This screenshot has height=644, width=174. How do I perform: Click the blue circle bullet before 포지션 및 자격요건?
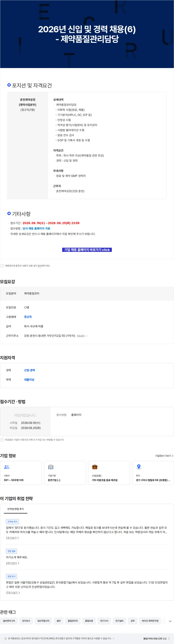[9, 85]
